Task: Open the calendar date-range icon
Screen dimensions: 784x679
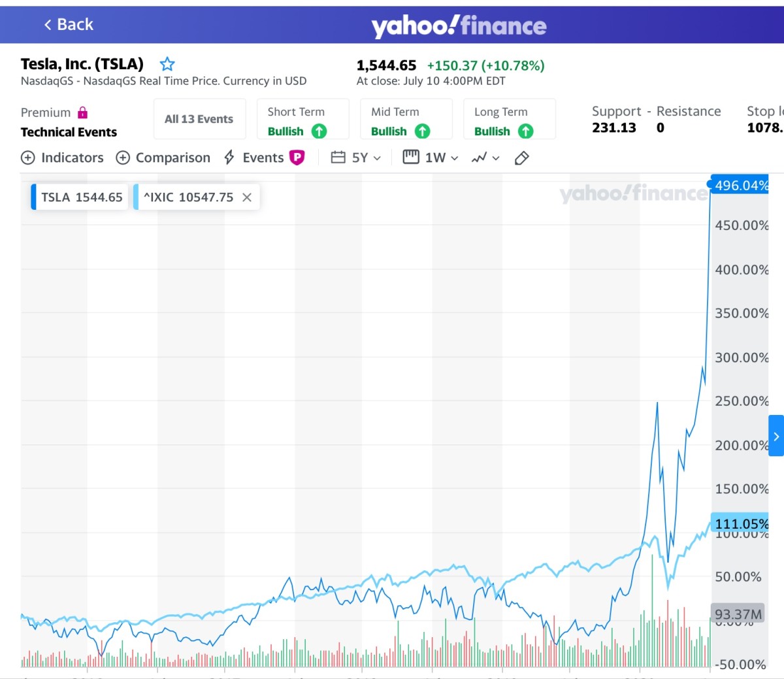Action: [338, 157]
